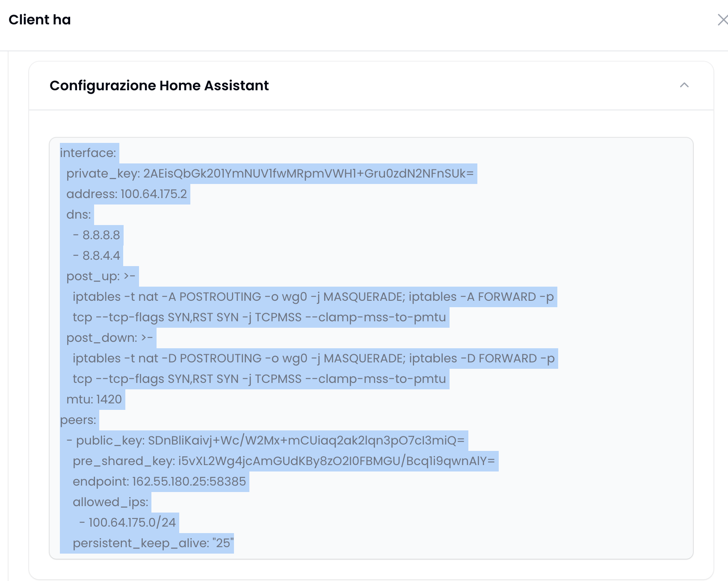Click the Configurazione Home Assistant heading
This screenshot has width=728, height=581.
159,86
